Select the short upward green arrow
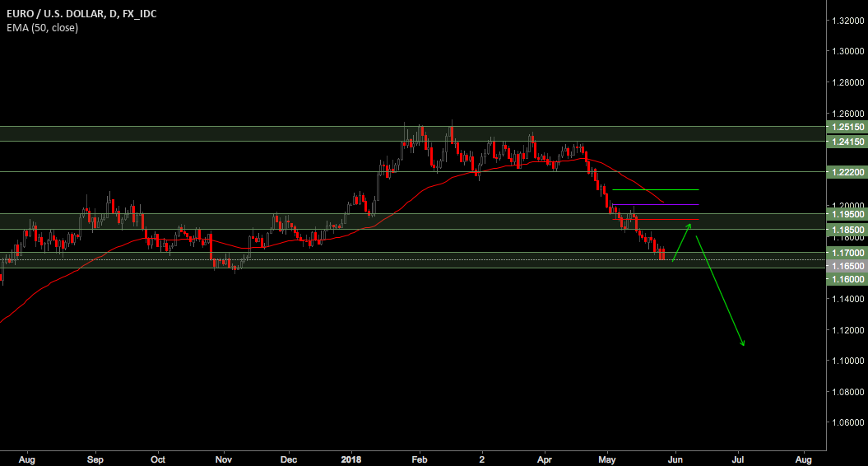868x466 pixels. point(681,242)
